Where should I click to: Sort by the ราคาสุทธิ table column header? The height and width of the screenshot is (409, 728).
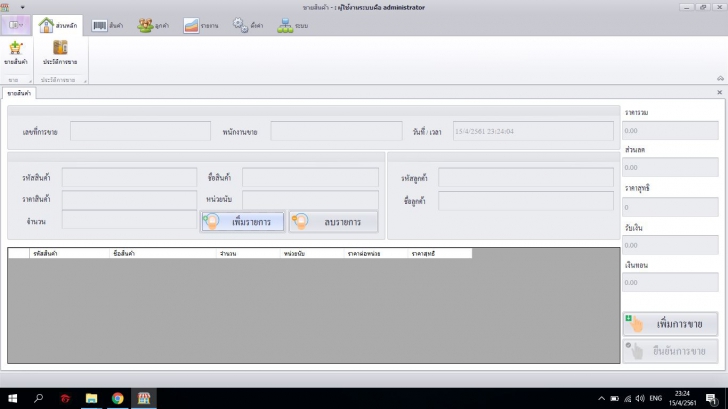click(x=440, y=253)
